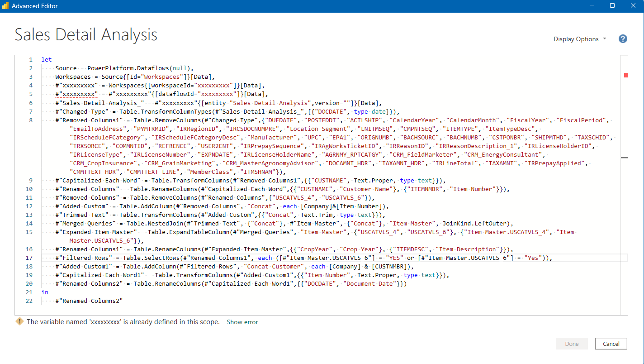Click the Cancel button
The width and height of the screenshot is (644, 364).
pyautogui.click(x=611, y=344)
